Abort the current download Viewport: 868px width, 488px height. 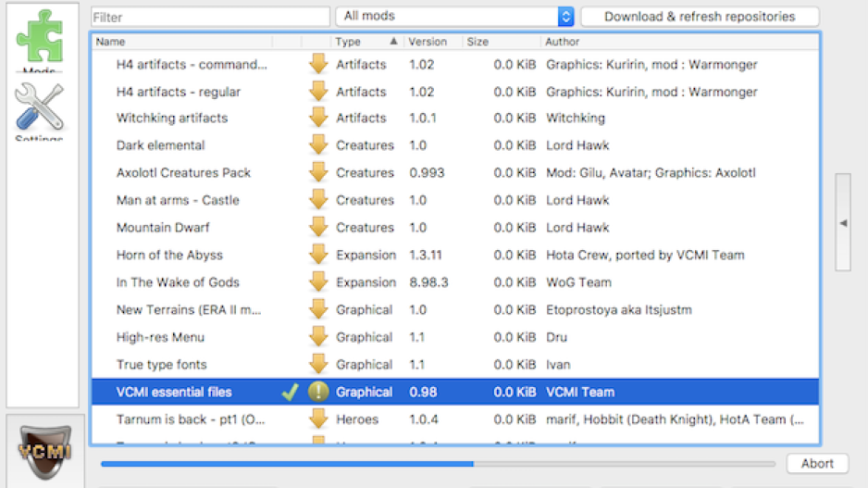click(817, 464)
